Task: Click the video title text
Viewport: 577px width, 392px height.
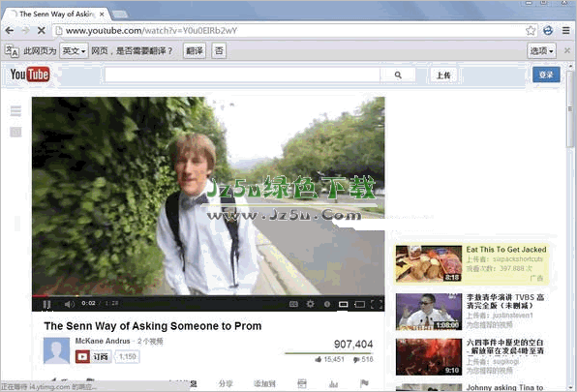Action: [x=153, y=326]
